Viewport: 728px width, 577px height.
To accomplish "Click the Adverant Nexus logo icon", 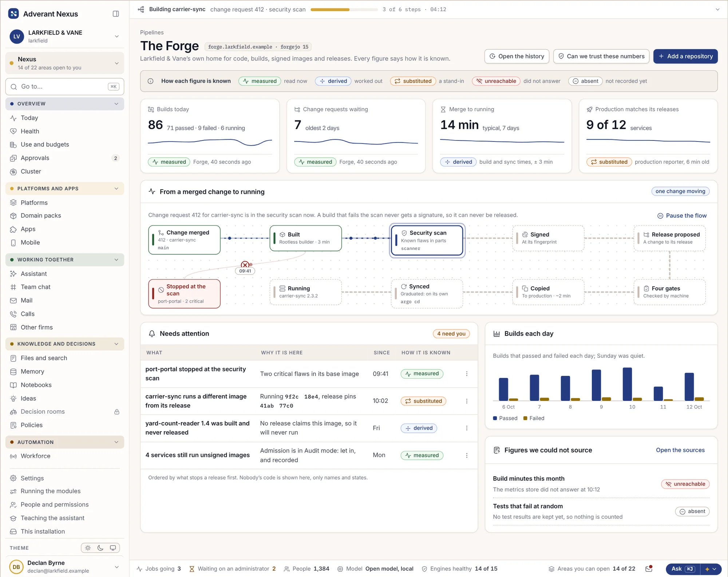I will point(13,14).
